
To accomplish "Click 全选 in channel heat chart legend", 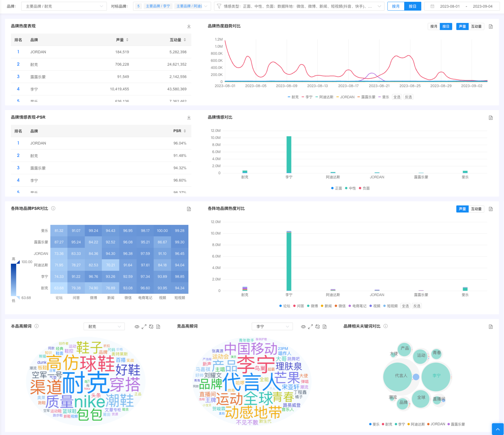I will point(405,306).
